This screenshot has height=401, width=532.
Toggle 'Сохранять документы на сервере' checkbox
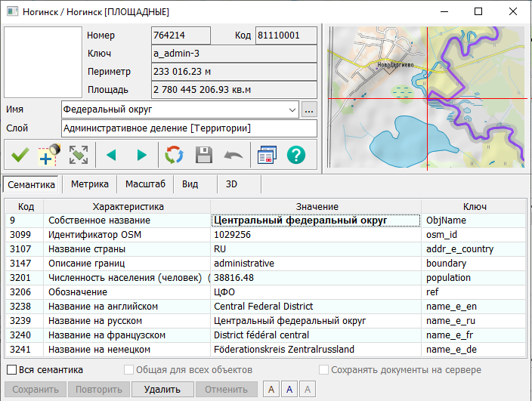tap(323, 369)
